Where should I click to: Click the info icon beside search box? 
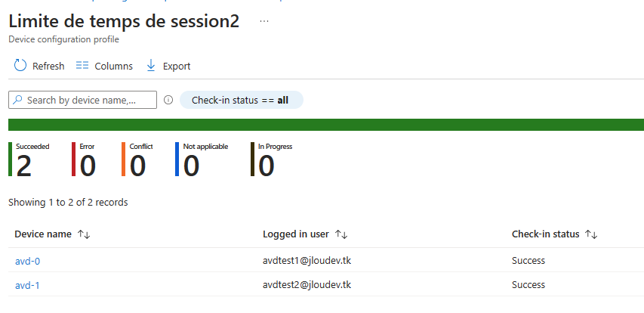tap(168, 100)
